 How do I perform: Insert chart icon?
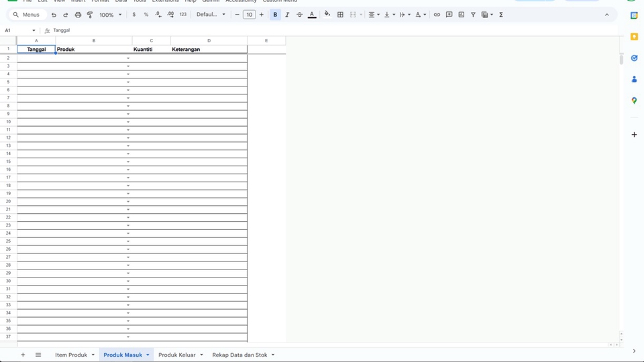pyautogui.click(x=462, y=15)
